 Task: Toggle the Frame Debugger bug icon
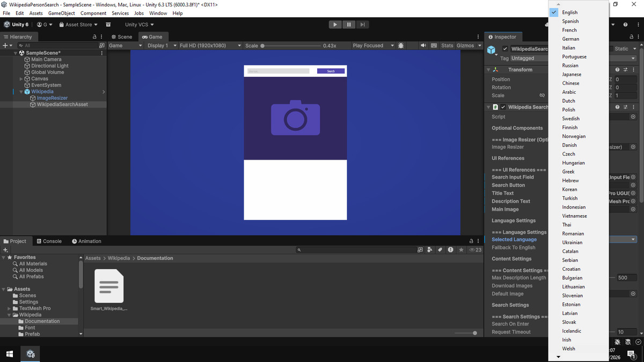click(x=401, y=46)
